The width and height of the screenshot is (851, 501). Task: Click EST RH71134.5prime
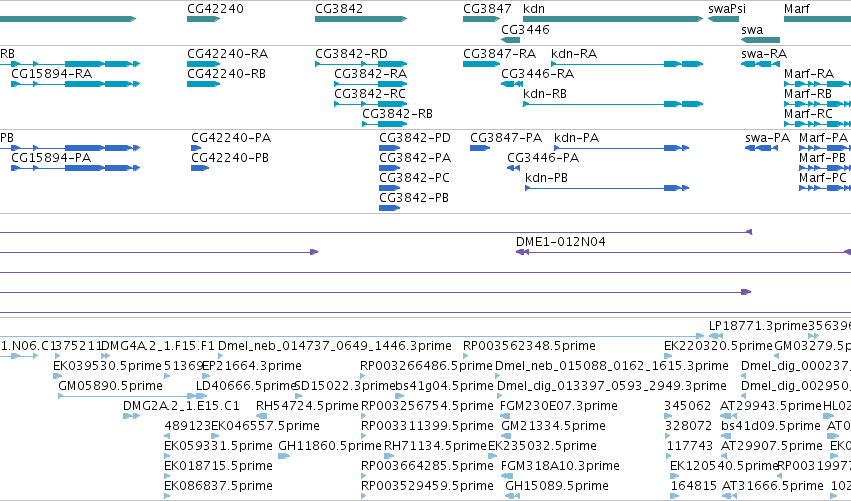click(435, 446)
